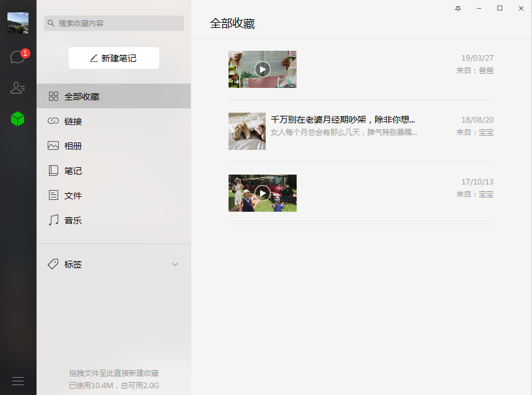Click the 标签 tag label icon
The image size is (532, 395).
(53, 264)
